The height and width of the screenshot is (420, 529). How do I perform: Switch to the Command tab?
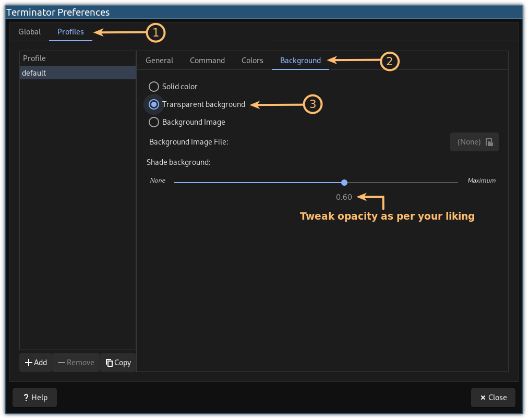tap(207, 60)
